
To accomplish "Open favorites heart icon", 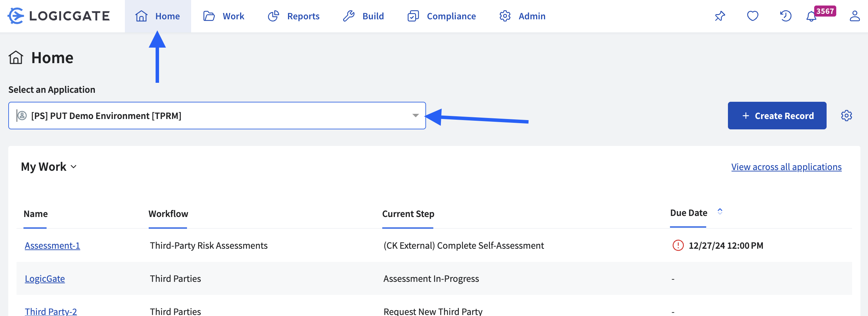I will (x=752, y=16).
